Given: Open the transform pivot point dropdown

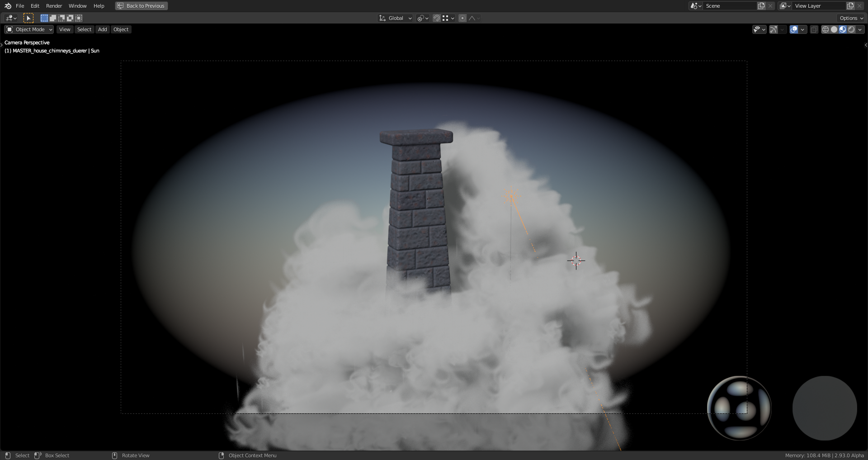Looking at the screenshot, I should [x=423, y=18].
